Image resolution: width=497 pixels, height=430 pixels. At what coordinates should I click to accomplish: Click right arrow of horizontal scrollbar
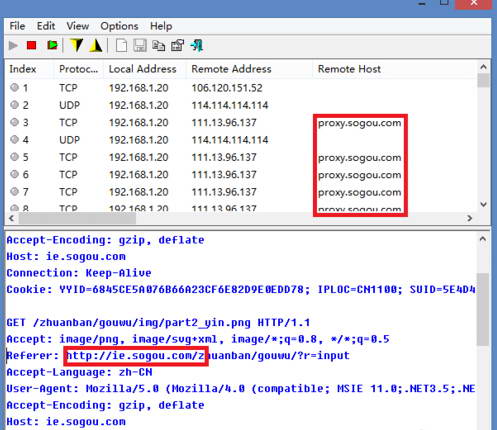pyautogui.click(x=470, y=218)
